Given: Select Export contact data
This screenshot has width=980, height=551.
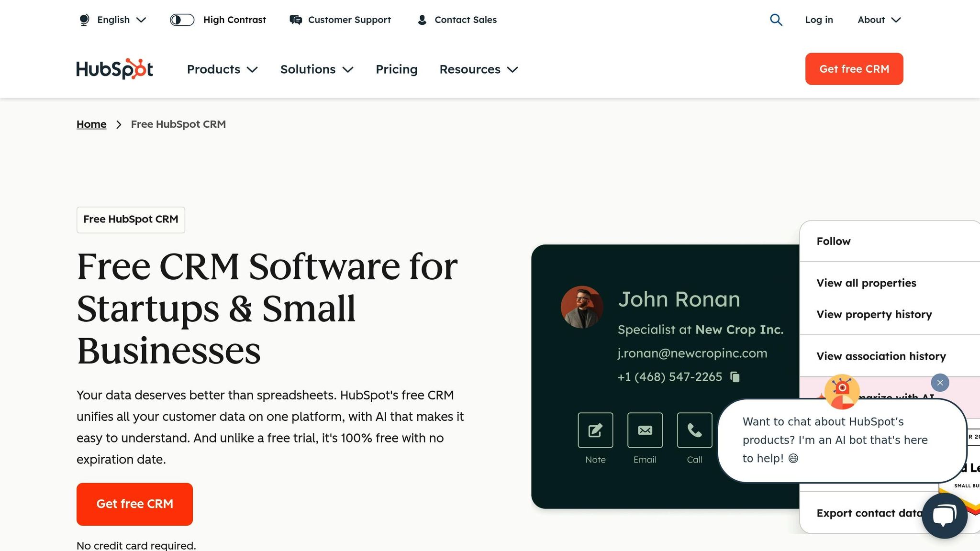Looking at the screenshot, I should (x=869, y=513).
